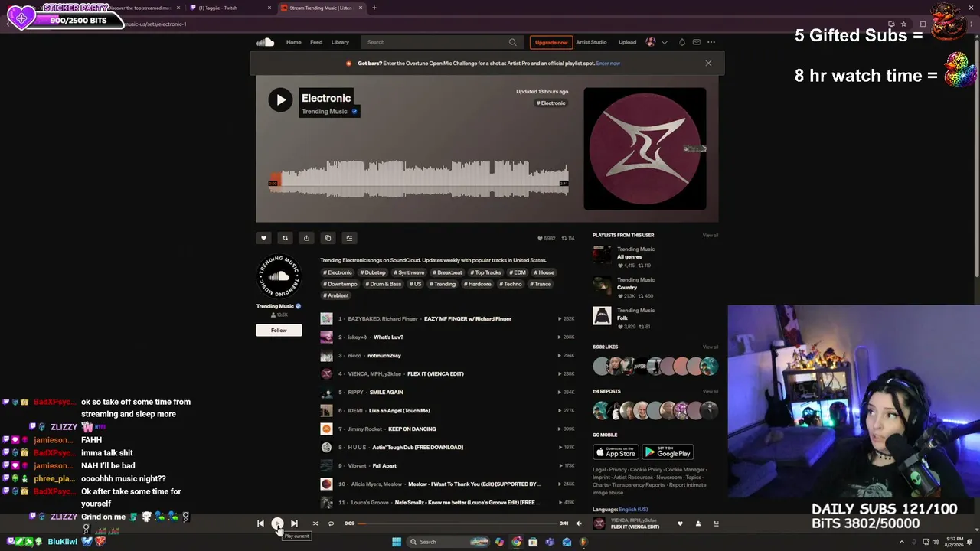Select the #Techno tag
This screenshot has width=980, height=551.
coord(511,284)
